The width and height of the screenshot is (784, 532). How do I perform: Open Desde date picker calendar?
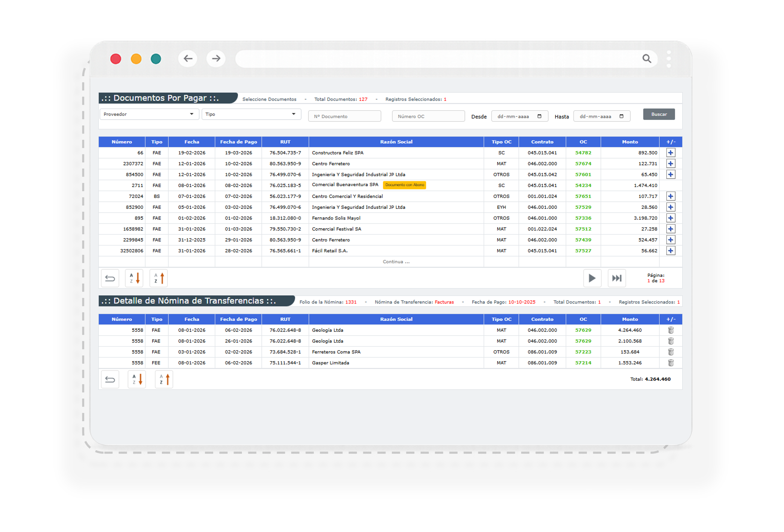539,116
